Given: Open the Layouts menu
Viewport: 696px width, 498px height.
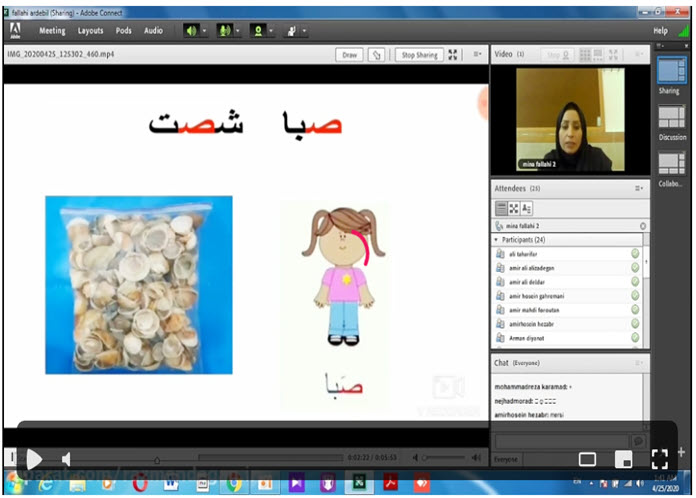Looking at the screenshot, I should pos(90,31).
